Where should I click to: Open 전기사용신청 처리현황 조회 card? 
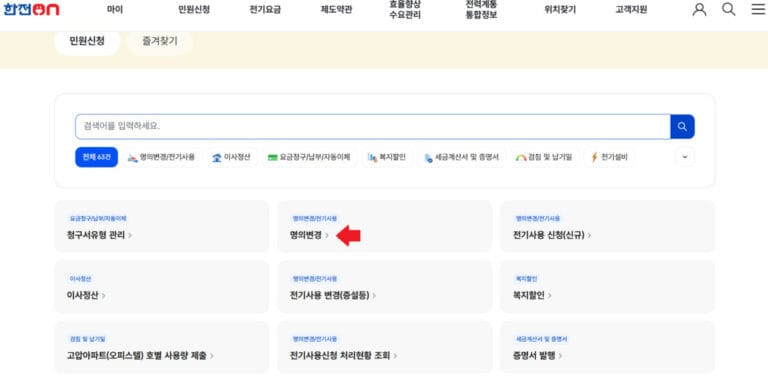point(384,347)
